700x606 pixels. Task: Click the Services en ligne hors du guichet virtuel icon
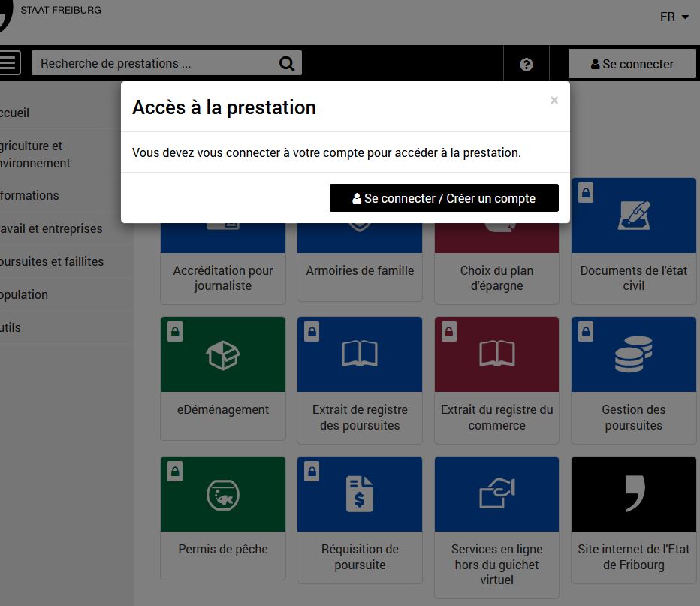click(496, 493)
